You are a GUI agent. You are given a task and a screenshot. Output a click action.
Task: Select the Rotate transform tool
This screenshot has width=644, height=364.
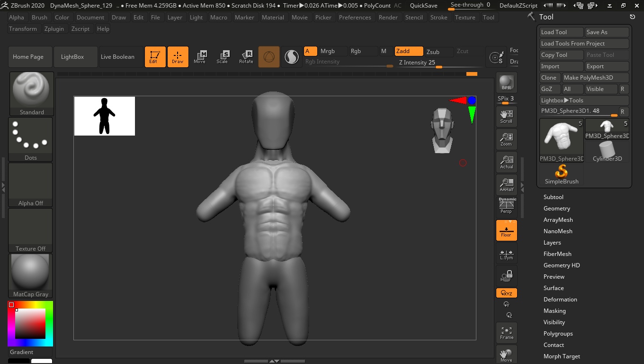pyautogui.click(x=246, y=57)
